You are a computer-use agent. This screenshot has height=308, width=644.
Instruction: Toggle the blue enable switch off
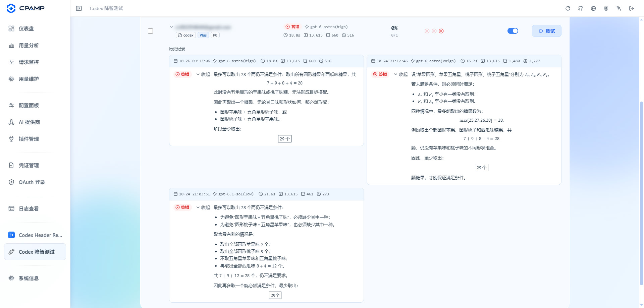click(513, 31)
